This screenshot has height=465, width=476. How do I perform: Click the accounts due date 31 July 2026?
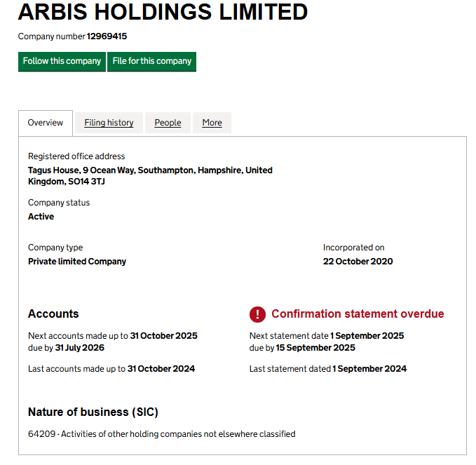pyautogui.click(x=80, y=348)
